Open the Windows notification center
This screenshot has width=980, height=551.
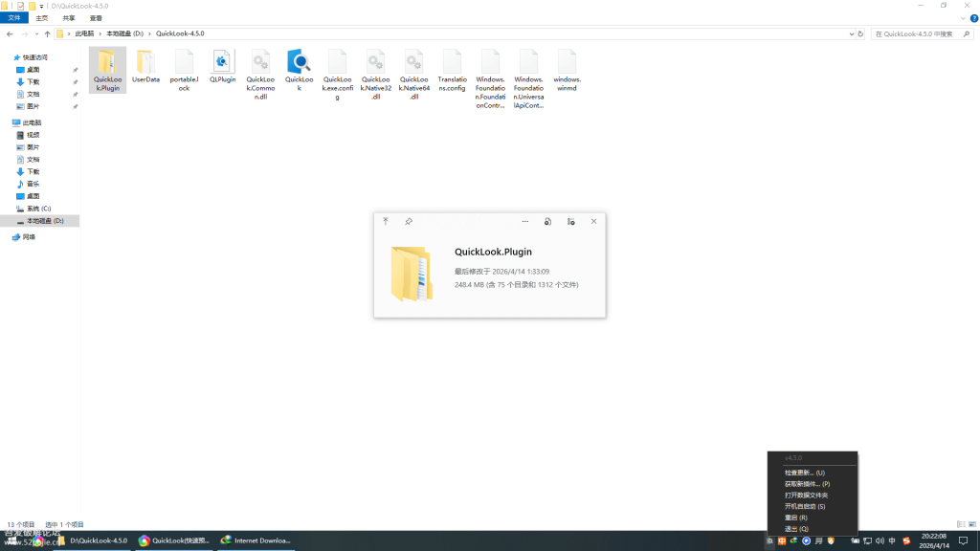click(963, 541)
